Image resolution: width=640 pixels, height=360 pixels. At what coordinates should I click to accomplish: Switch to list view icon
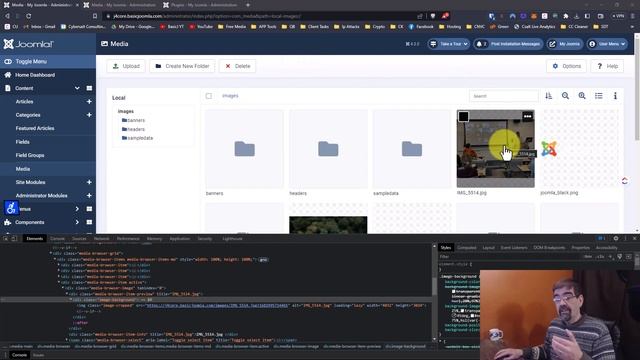pos(599,96)
